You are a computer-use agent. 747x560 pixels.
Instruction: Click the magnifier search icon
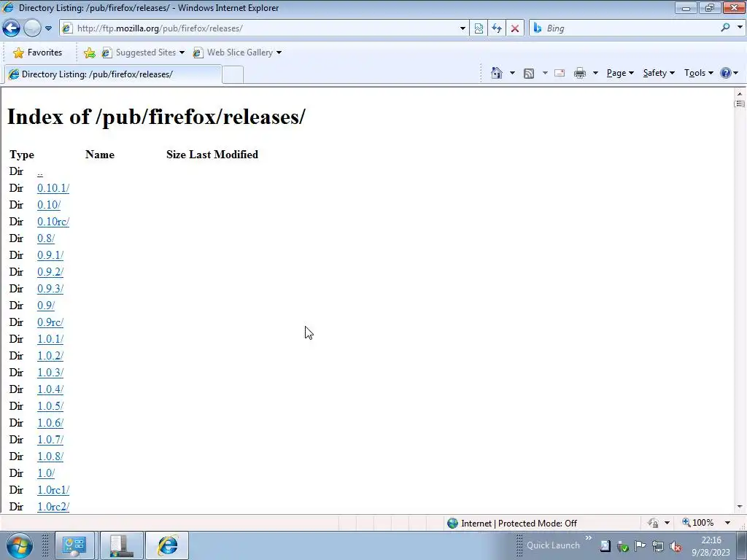tap(726, 28)
